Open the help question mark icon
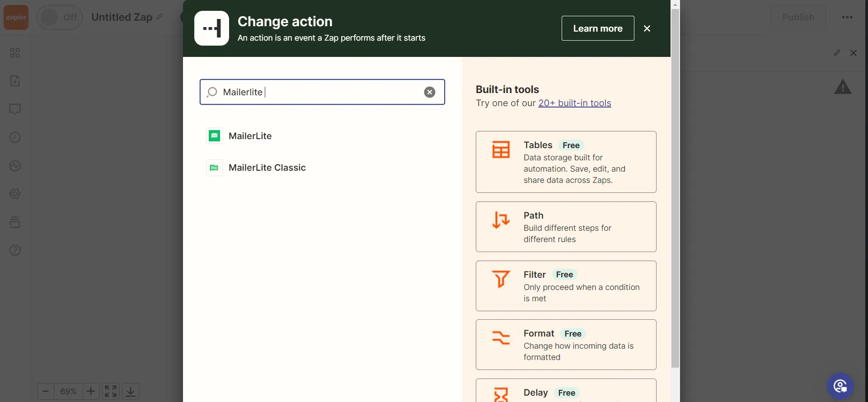The image size is (868, 402). click(x=15, y=250)
